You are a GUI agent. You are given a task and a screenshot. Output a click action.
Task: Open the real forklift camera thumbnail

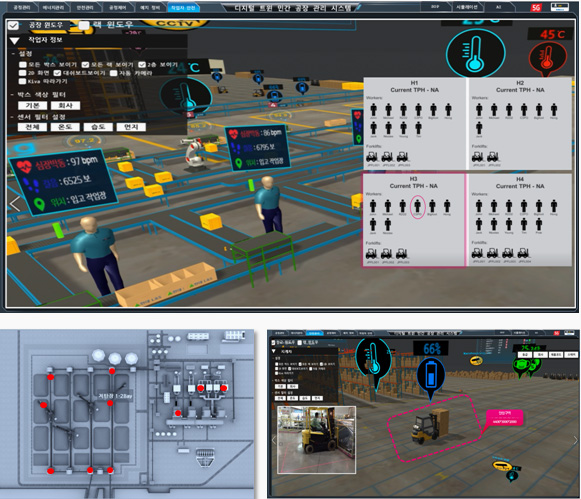click(x=317, y=440)
